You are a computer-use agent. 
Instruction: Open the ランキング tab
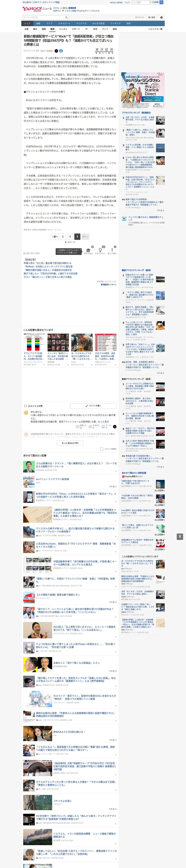[115, 24]
